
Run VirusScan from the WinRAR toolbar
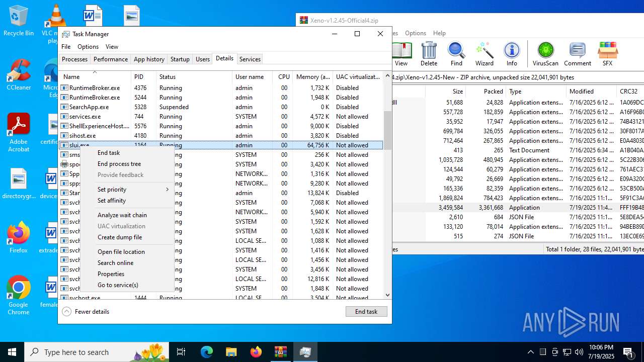545,54
